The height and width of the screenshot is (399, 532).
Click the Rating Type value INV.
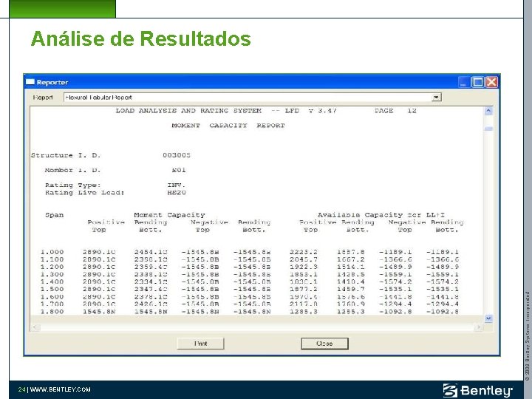tap(176, 185)
